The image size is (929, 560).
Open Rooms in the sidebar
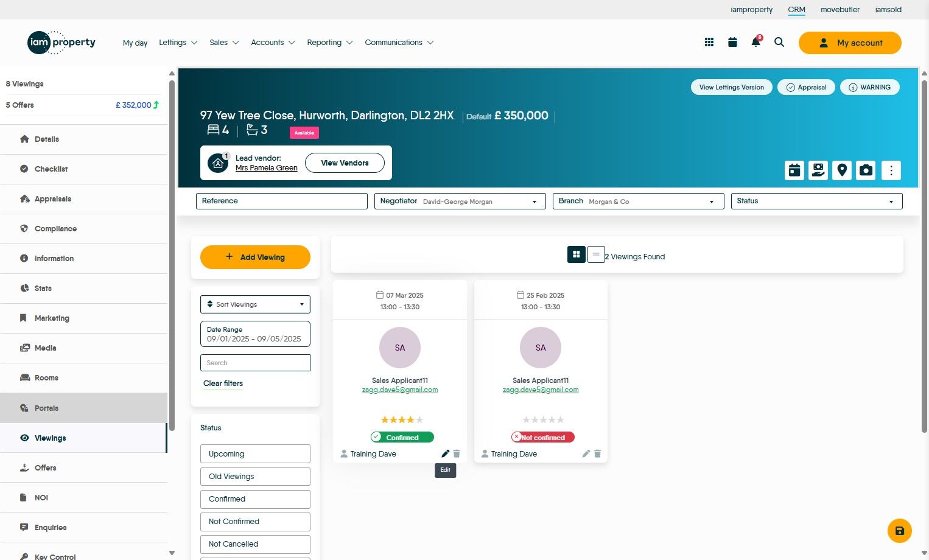pyautogui.click(x=83, y=378)
